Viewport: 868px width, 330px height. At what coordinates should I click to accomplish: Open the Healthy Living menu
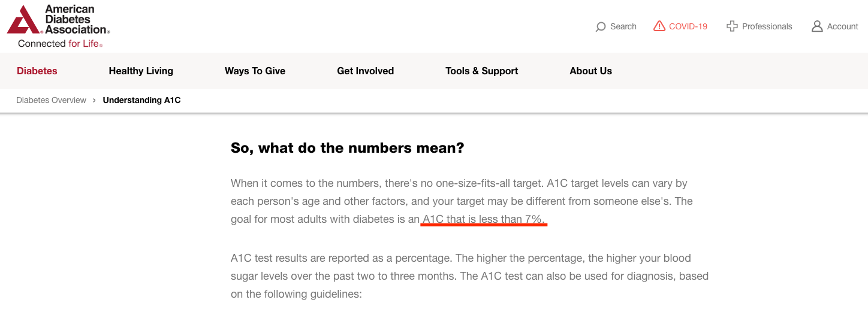point(141,71)
